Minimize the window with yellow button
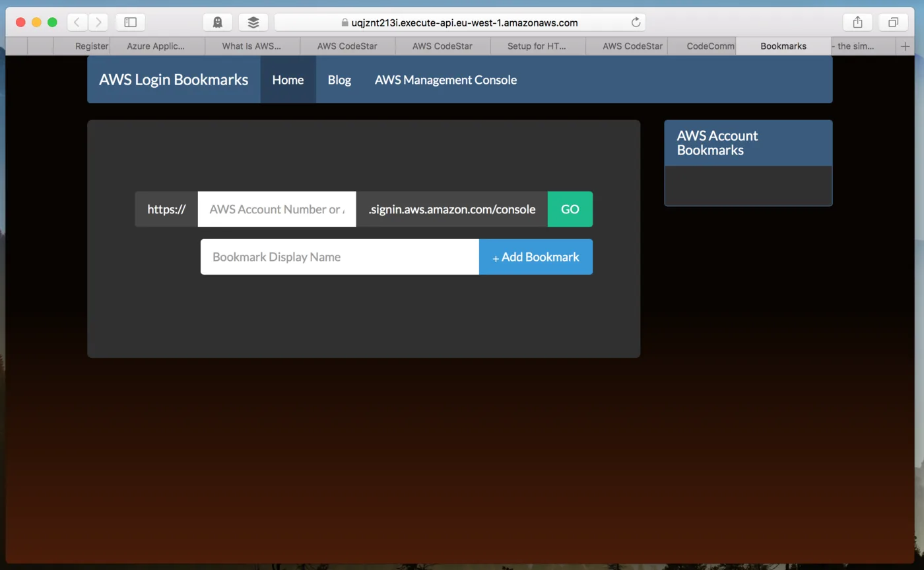Screen dimensions: 924x570 [36, 22]
